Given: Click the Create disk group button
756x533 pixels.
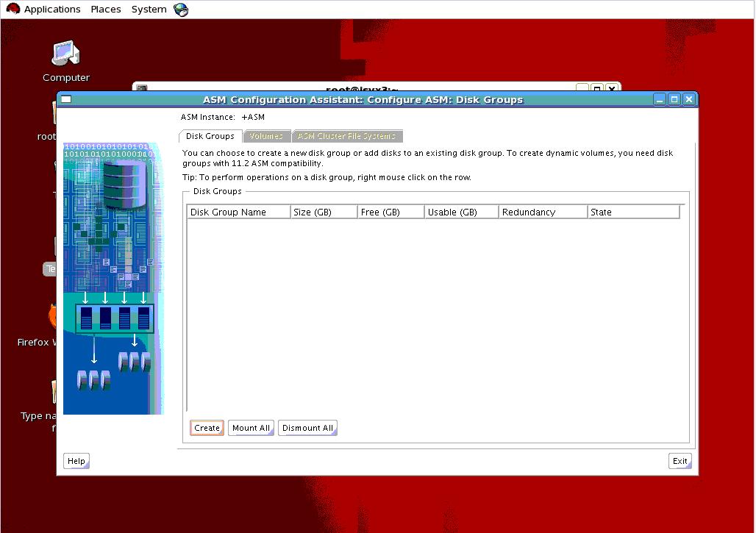Looking at the screenshot, I should (x=207, y=428).
